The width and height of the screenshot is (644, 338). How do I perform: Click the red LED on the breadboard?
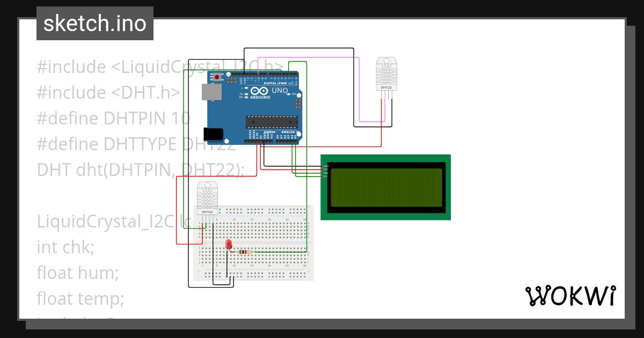coord(229,244)
